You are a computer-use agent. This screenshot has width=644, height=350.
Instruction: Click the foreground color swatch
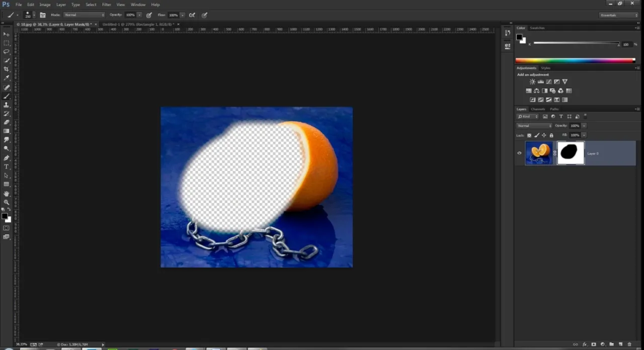click(x=5, y=215)
